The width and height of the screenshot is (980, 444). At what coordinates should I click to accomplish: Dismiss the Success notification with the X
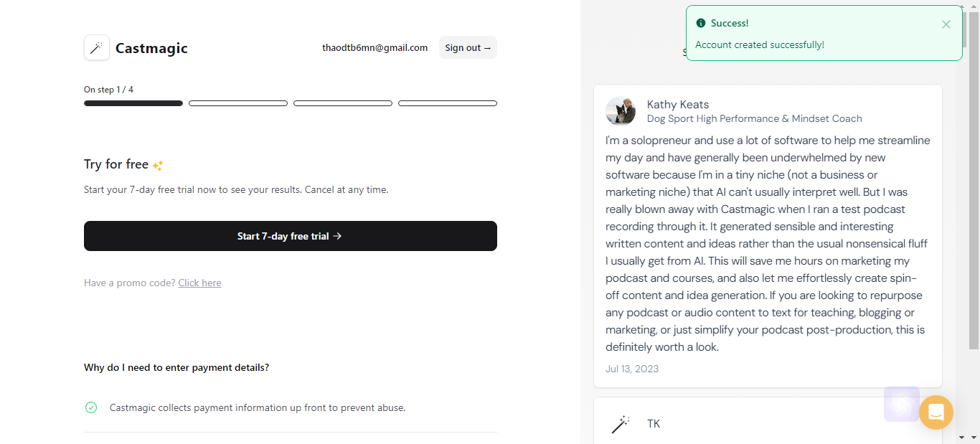coord(946,24)
